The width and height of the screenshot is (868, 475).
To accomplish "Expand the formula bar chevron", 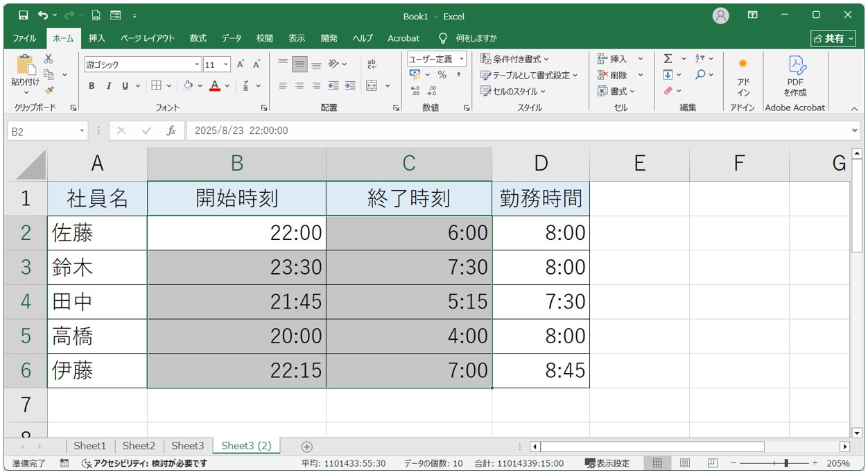I will click(x=854, y=130).
